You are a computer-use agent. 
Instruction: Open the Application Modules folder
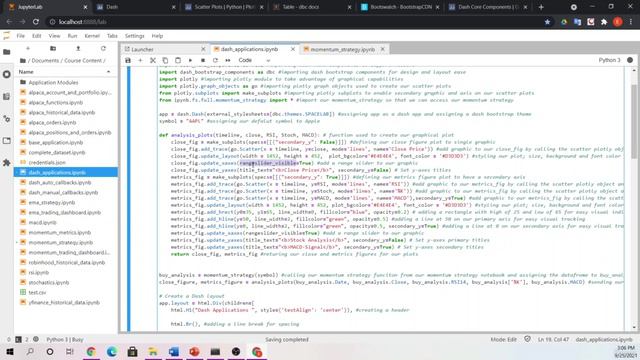click(x=53, y=82)
